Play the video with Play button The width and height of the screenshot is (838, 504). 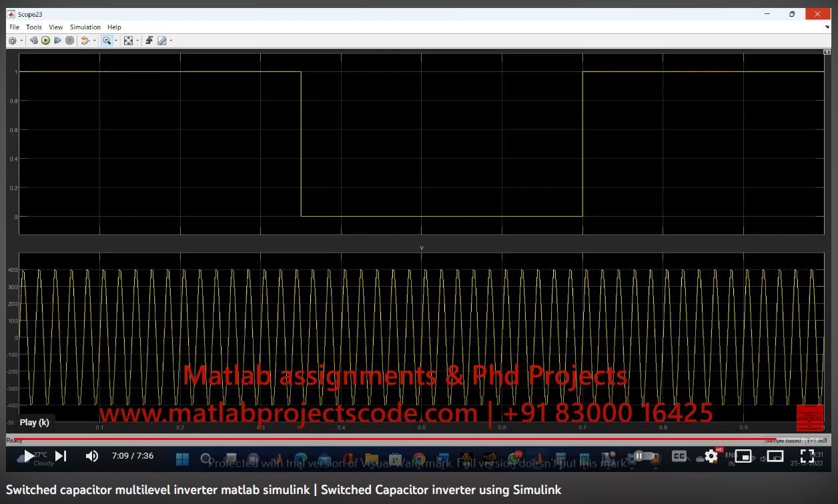coord(28,456)
